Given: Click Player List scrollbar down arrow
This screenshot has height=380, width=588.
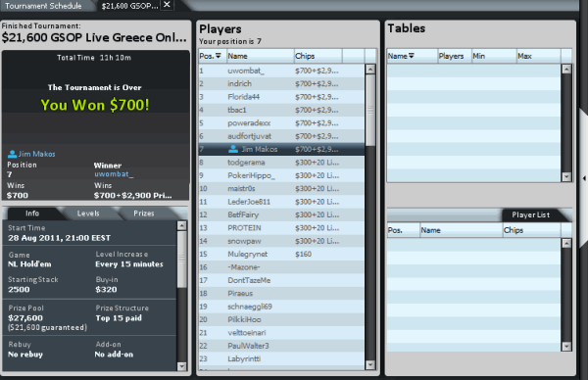Looking at the screenshot, I should point(566,347).
